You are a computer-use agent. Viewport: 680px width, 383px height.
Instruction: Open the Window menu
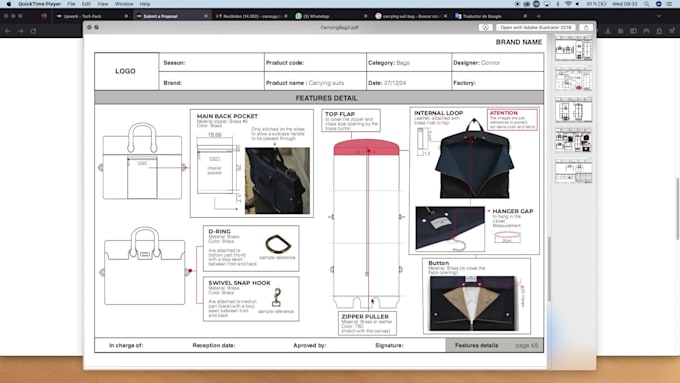[124, 4]
